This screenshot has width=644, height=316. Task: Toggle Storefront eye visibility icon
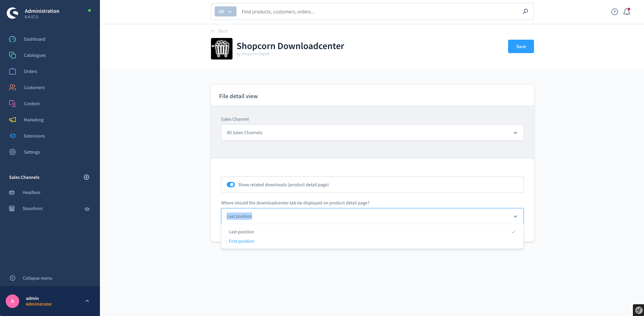(87, 209)
